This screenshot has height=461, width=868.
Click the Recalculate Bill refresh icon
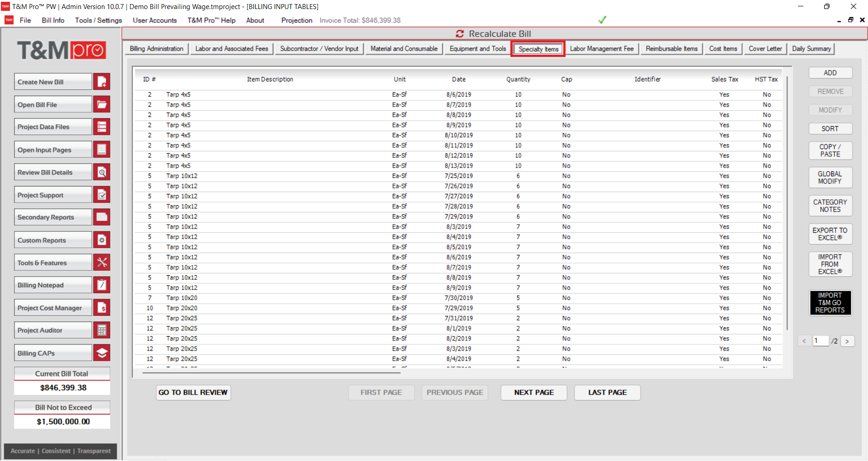[460, 34]
